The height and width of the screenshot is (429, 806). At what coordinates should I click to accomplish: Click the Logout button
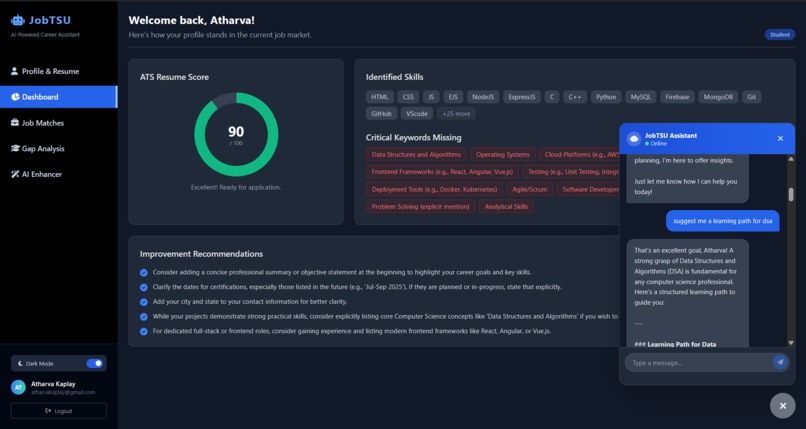59,411
